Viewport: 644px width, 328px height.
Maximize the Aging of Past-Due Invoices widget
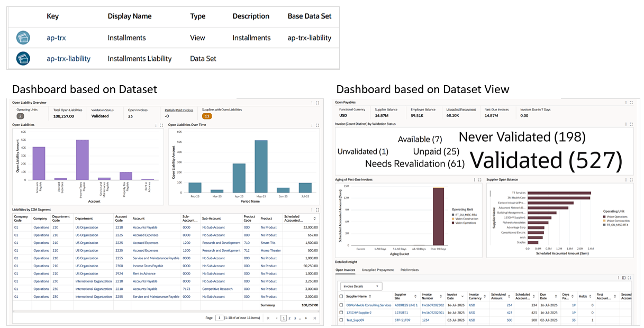479,180
